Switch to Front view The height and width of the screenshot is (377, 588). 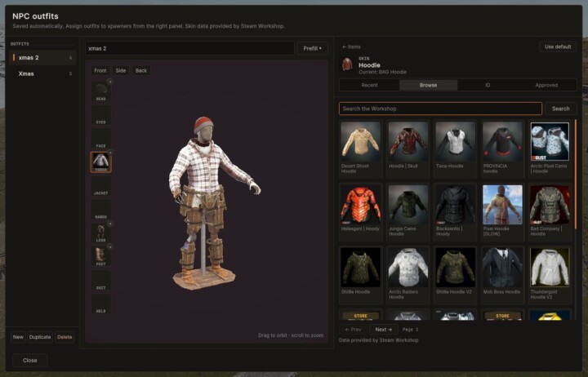point(100,70)
